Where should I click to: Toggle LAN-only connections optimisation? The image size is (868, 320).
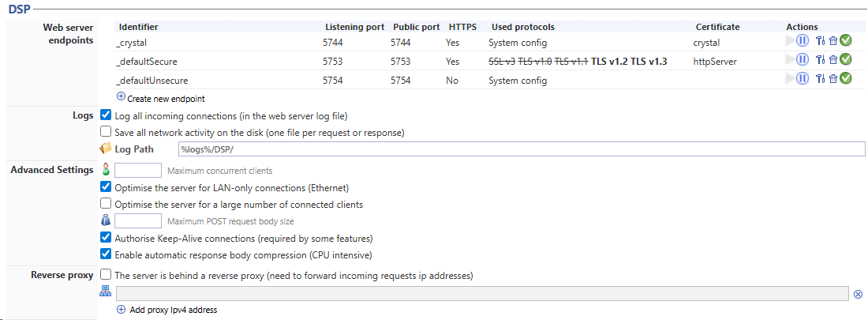coord(107,187)
